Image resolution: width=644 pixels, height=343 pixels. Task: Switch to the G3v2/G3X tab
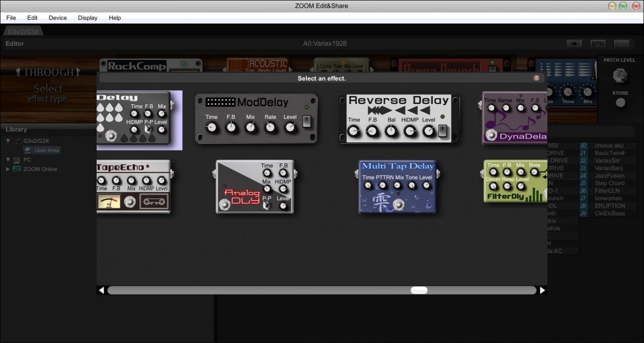23,32
